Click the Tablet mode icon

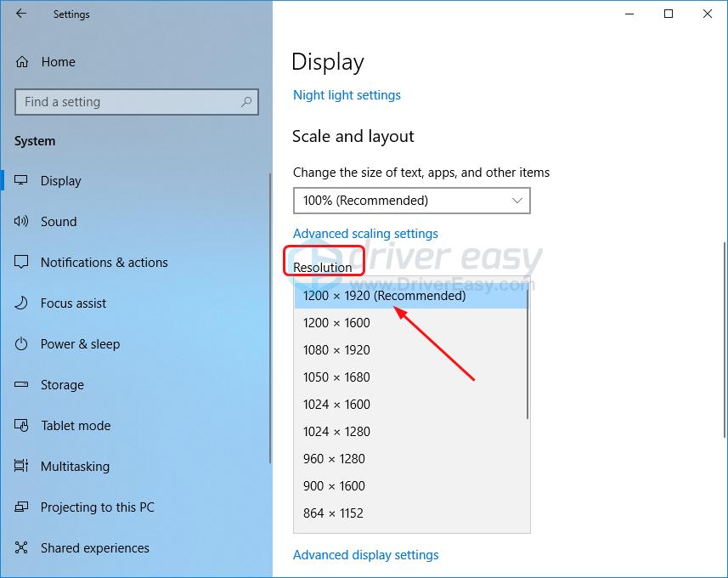(x=22, y=426)
